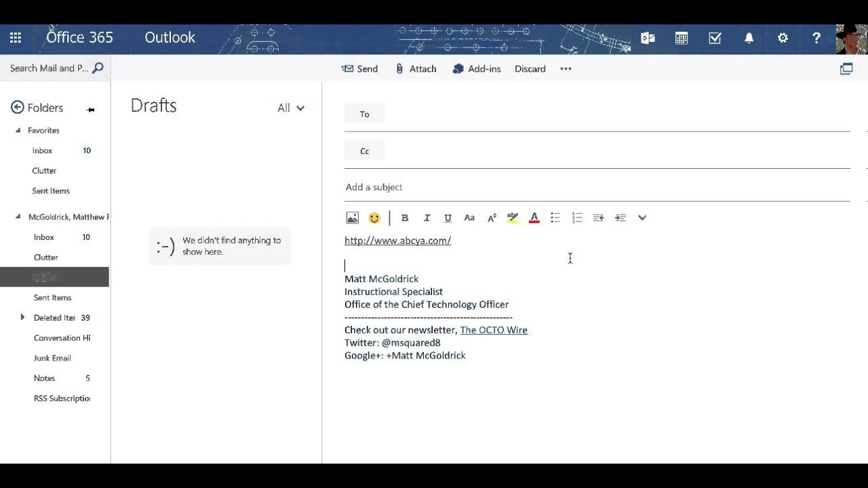868x488 pixels.
Task: Open the abcya.com link in message
Action: coord(397,241)
